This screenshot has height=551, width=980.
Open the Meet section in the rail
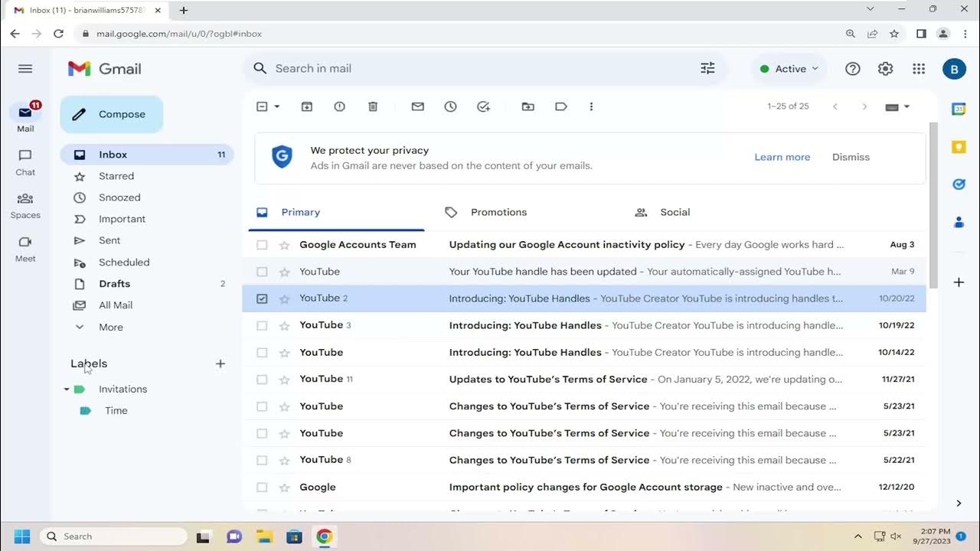pos(25,249)
